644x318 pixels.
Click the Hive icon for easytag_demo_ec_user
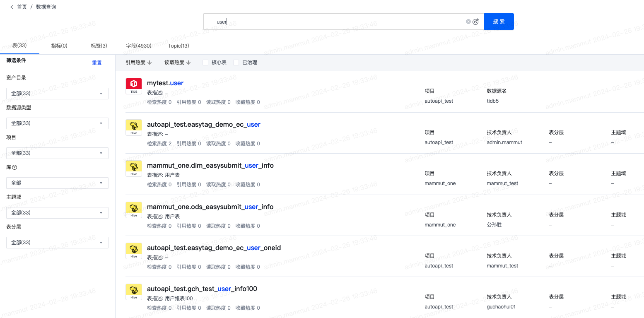point(134,128)
